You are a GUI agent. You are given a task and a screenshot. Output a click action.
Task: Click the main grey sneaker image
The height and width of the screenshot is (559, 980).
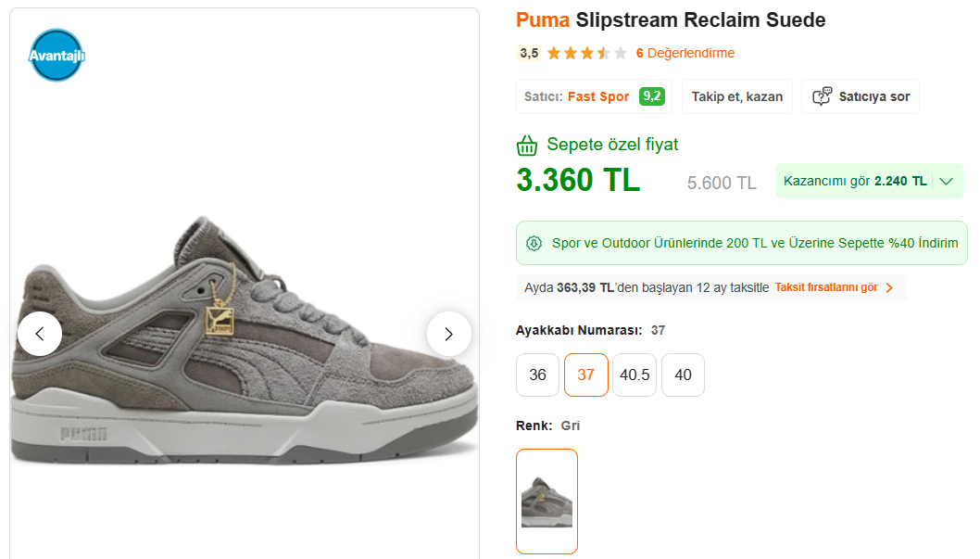click(245, 341)
